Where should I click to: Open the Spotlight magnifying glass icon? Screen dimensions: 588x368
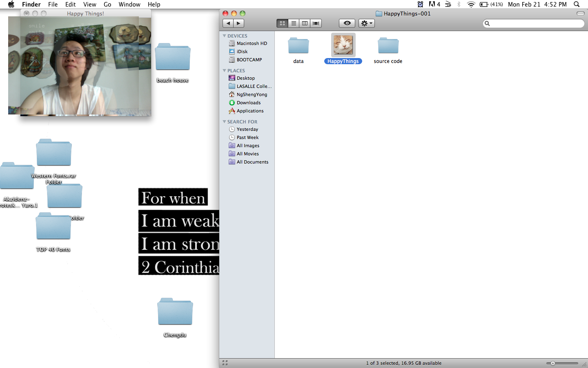(577, 4)
